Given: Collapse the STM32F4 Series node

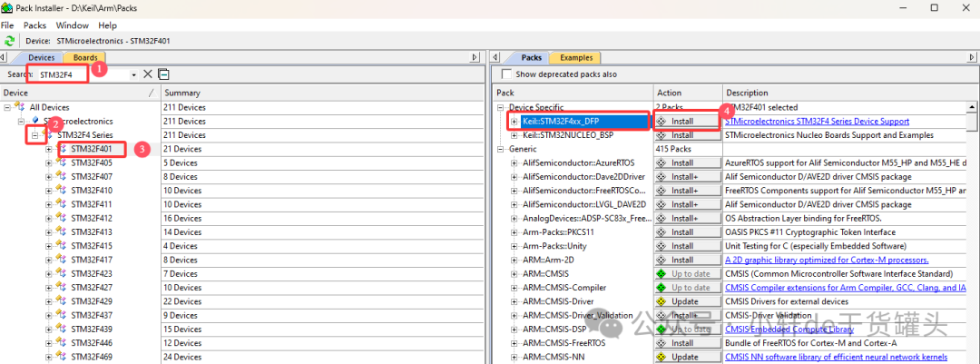Looking at the screenshot, I should pyautogui.click(x=35, y=135).
